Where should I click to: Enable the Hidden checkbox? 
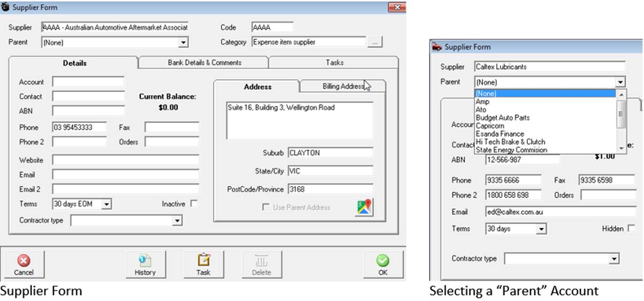[x=631, y=228]
